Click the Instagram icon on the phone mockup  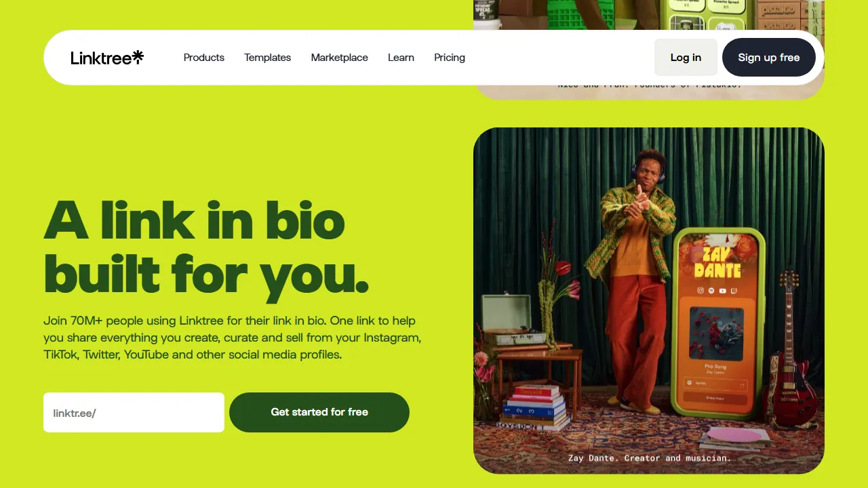[x=701, y=291]
